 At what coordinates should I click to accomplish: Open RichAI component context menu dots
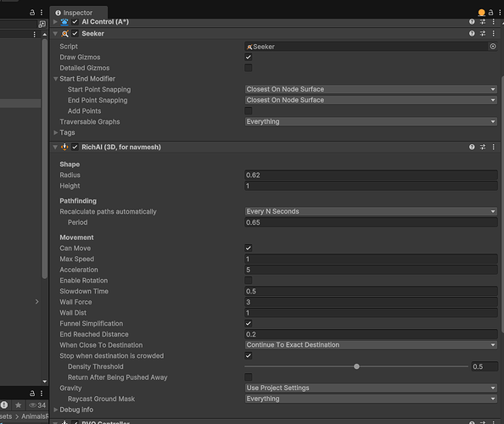[493, 147]
